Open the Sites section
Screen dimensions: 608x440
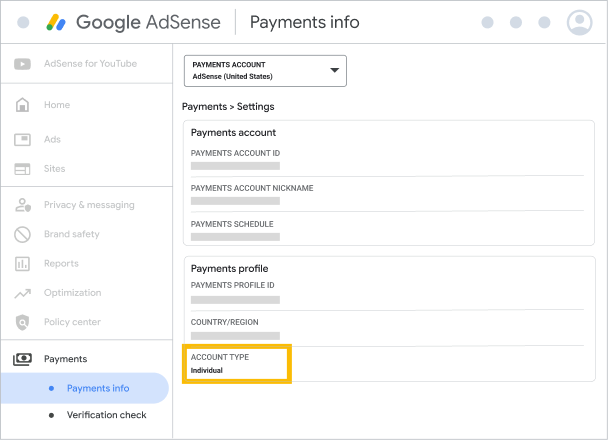point(54,169)
